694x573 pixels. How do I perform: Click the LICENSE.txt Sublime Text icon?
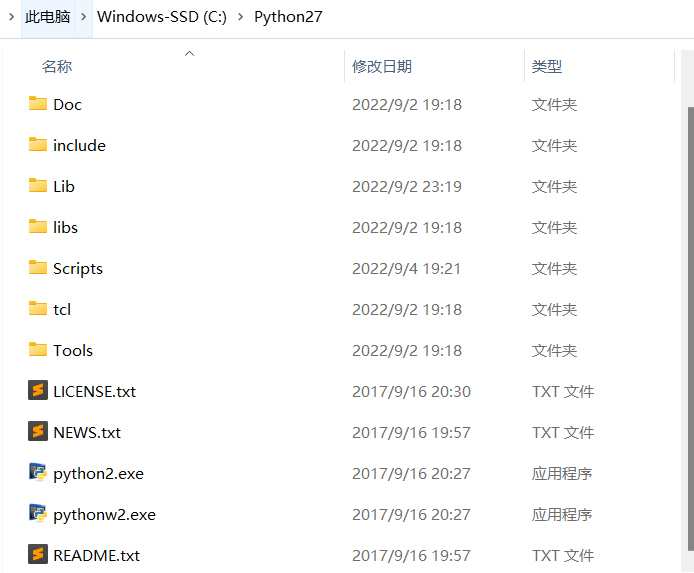pyautogui.click(x=38, y=390)
